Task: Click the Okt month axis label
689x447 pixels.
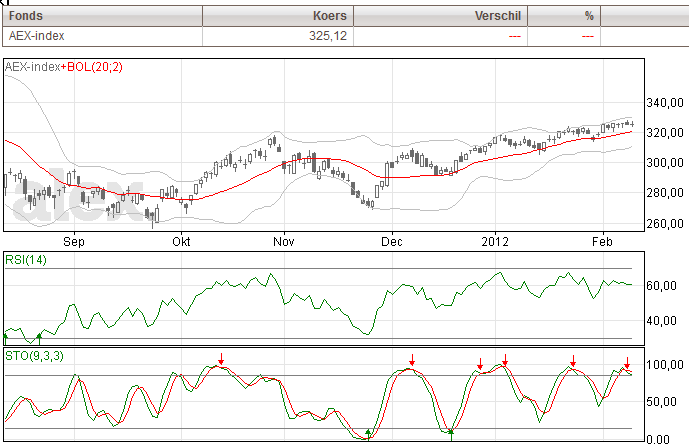Action: click(181, 242)
